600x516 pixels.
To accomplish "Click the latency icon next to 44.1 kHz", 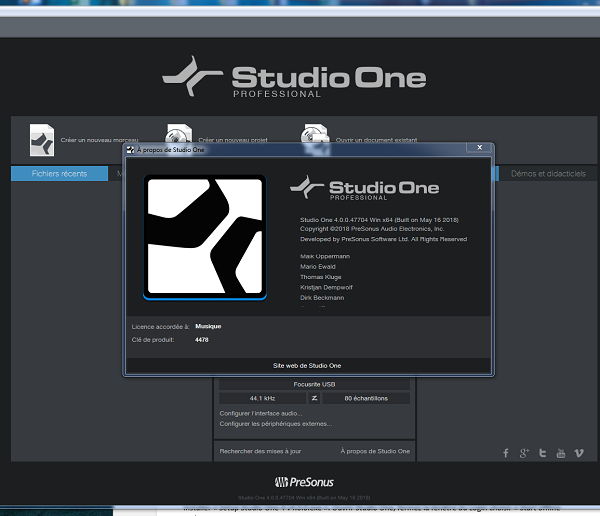I will (x=314, y=398).
